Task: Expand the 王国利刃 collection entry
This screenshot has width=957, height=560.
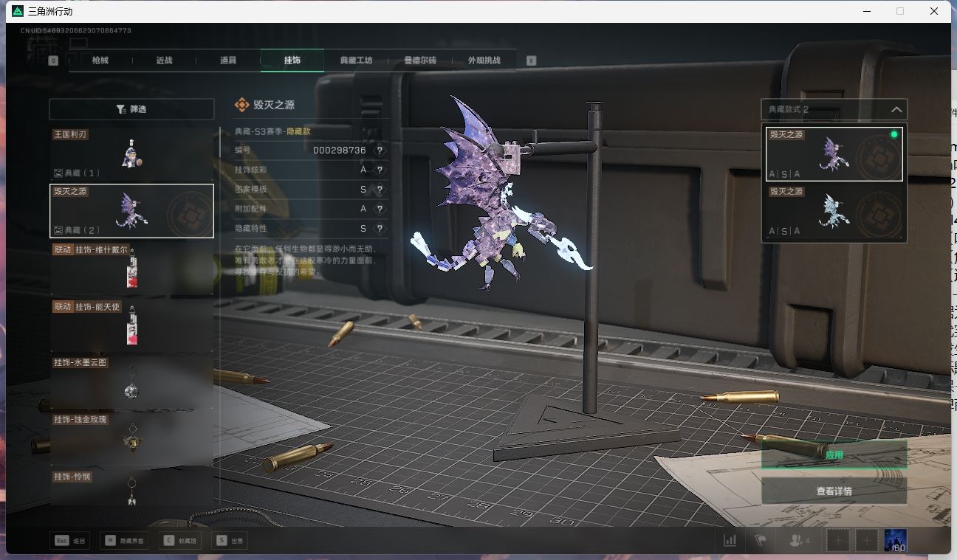Action: (131, 154)
